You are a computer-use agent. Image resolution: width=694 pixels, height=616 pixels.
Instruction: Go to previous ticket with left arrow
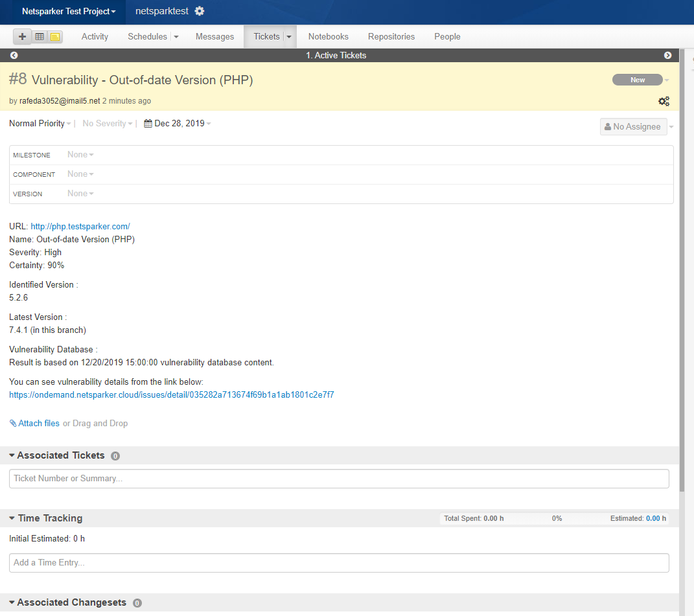[13, 55]
